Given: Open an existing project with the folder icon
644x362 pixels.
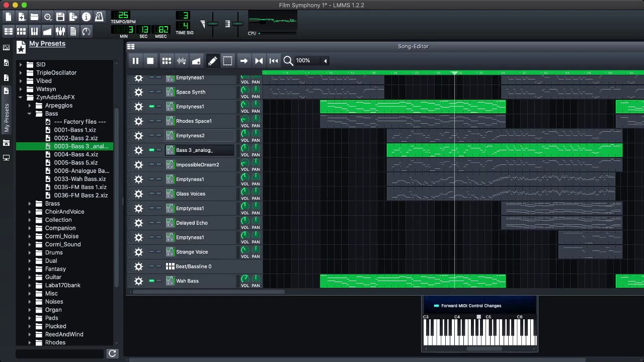Looking at the screenshot, I should [x=34, y=17].
